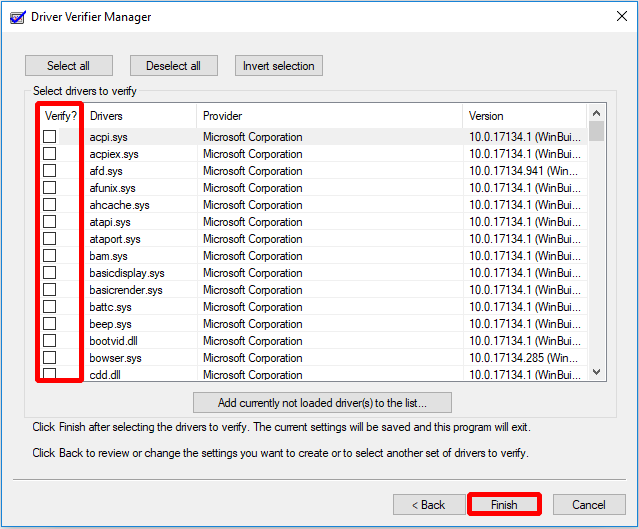Select the battc.sys driver name
Viewport: 639px width, 529px height.
(110, 307)
